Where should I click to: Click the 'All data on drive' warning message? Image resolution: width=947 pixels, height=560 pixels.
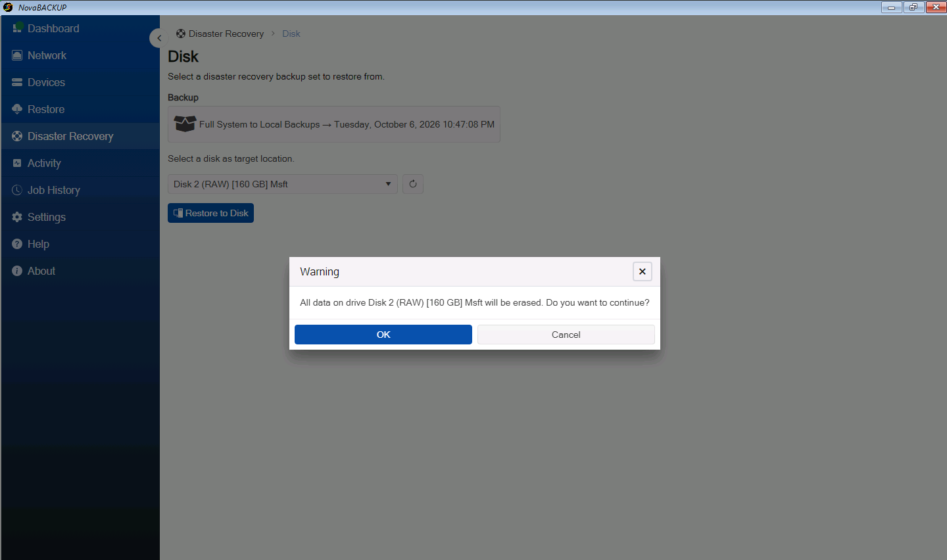475,302
